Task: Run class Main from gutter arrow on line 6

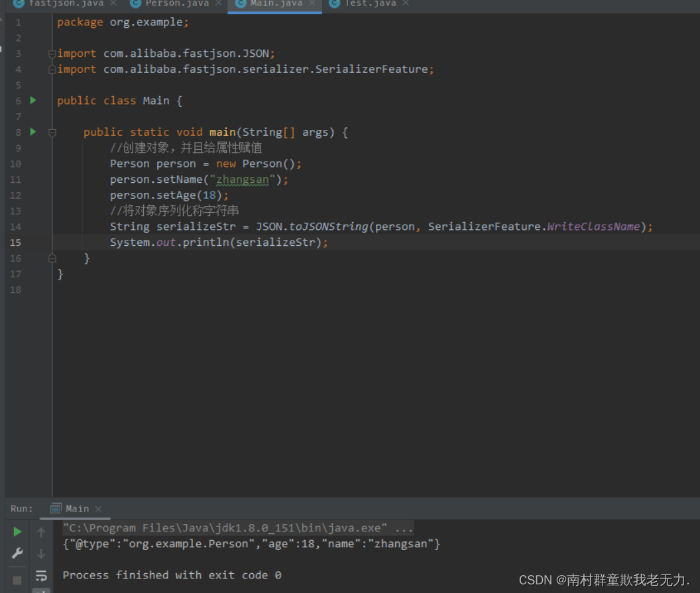Action: (33, 101)
